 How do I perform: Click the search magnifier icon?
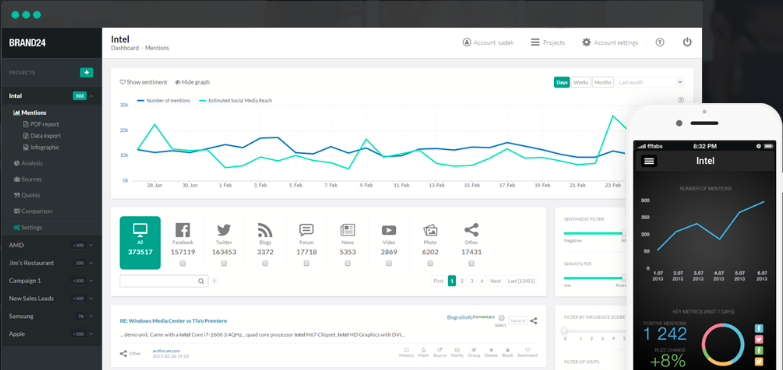(201, 281)
